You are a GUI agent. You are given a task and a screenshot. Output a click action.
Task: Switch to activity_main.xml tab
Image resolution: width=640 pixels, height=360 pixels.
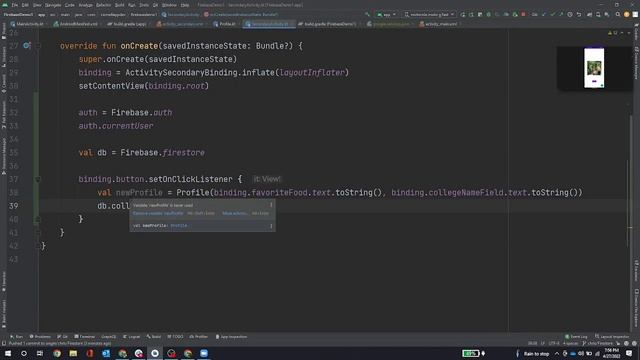click(x=438, y=24)
